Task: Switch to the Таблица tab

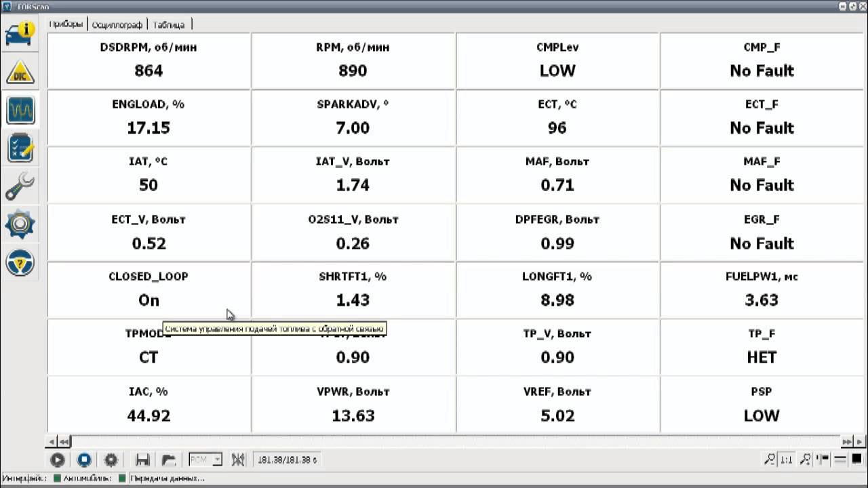Action: click(x=169, y=24)
